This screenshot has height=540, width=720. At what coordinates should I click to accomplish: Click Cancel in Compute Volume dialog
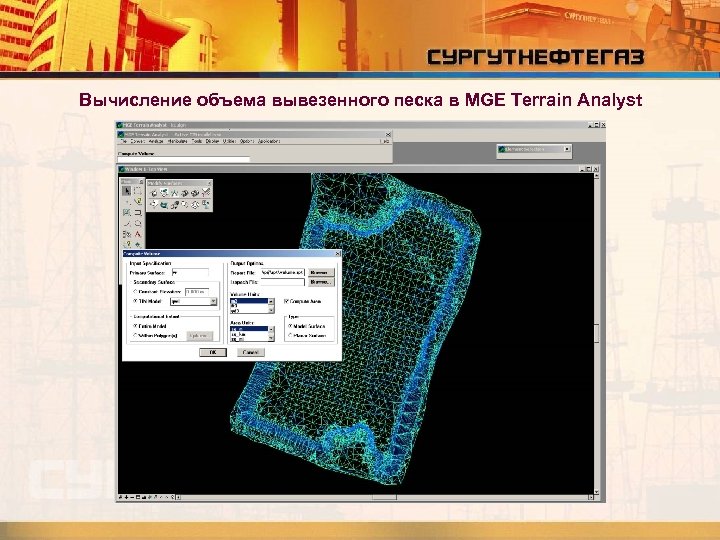tap(251, 352)
